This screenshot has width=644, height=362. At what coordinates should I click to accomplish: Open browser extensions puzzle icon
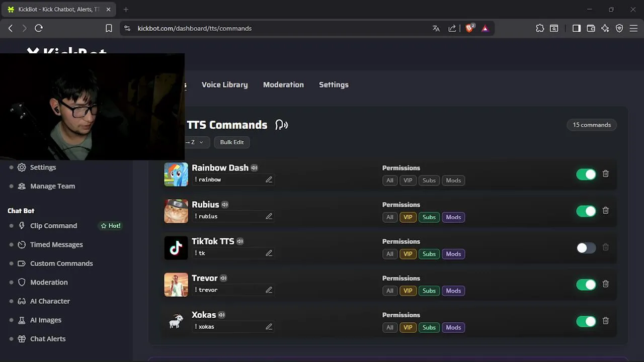(x=540, y=28)
